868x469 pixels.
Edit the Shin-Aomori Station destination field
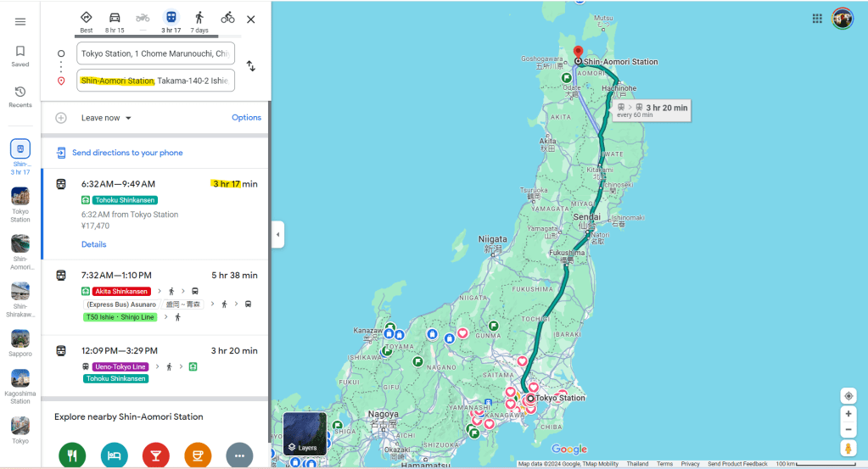[155, 81]
